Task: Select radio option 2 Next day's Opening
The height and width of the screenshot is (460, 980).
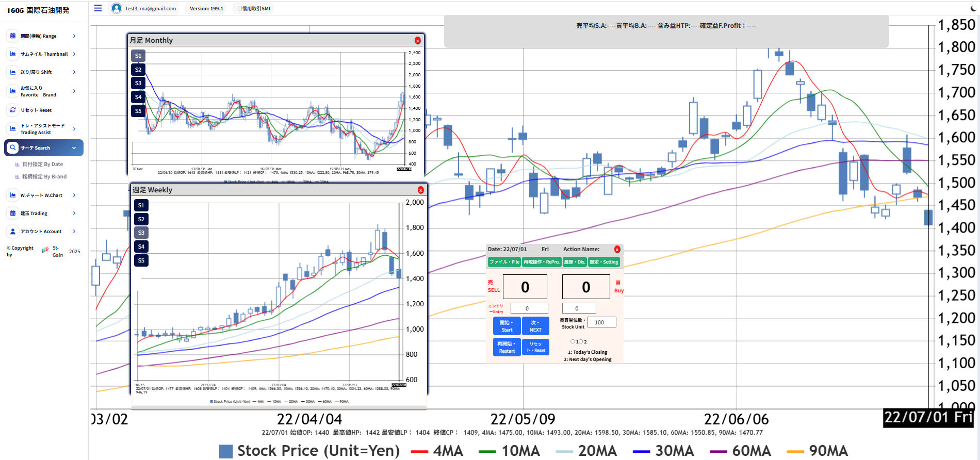Action: [581, 341]
